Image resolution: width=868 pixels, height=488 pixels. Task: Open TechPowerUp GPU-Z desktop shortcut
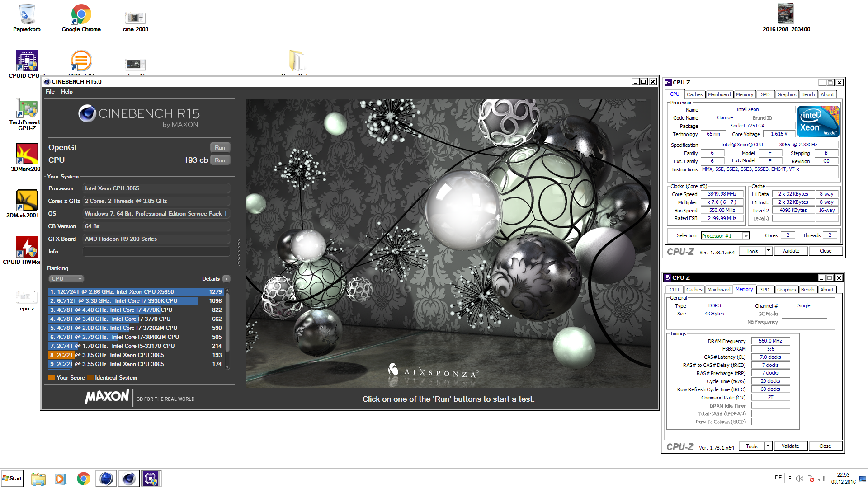pyautogui.click(x=27, y=114)
